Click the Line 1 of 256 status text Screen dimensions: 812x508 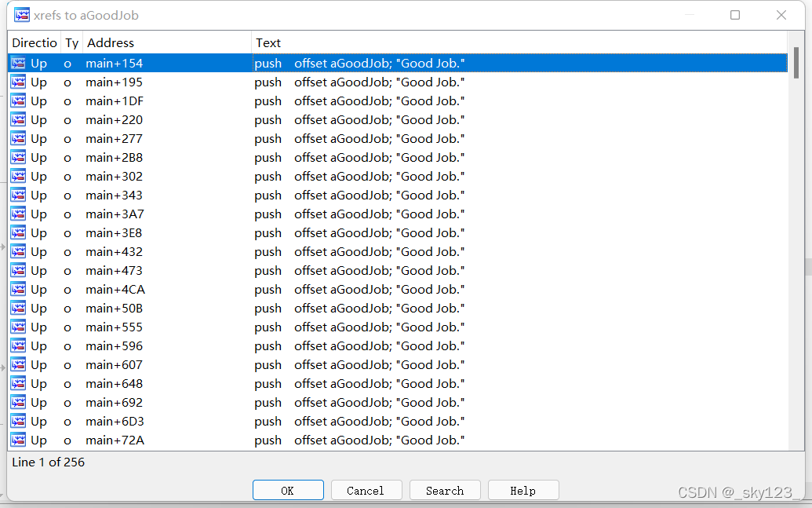48,462
